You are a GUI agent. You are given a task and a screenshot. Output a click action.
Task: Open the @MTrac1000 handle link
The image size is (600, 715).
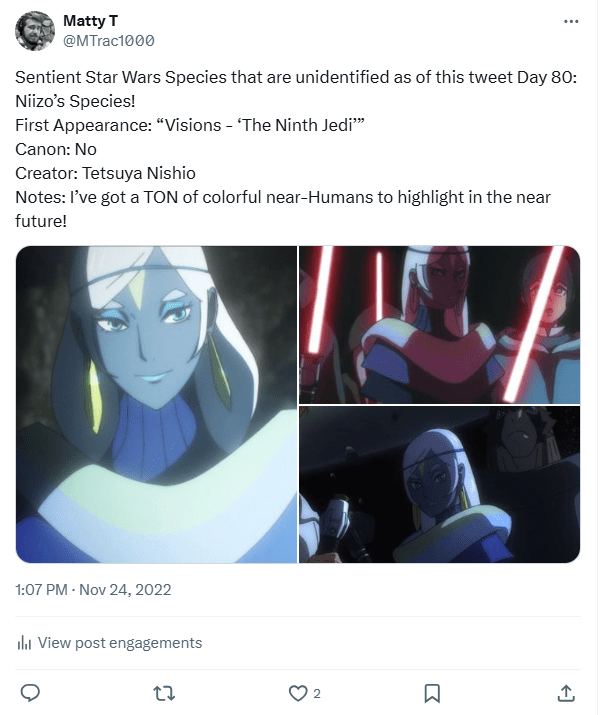pyautogui.click(x=109, y=41)
